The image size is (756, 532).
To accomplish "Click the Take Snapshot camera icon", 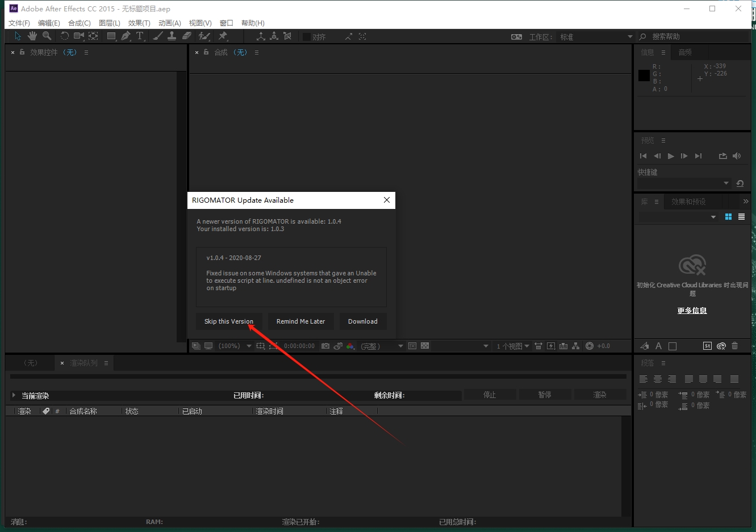I will 325,346.
